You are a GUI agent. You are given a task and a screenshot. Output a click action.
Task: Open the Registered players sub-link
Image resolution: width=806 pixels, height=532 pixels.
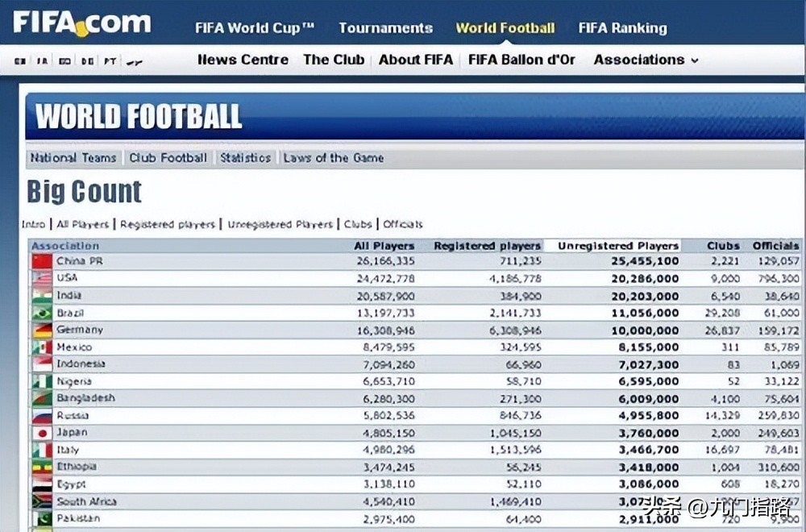(x=168, y=225)
